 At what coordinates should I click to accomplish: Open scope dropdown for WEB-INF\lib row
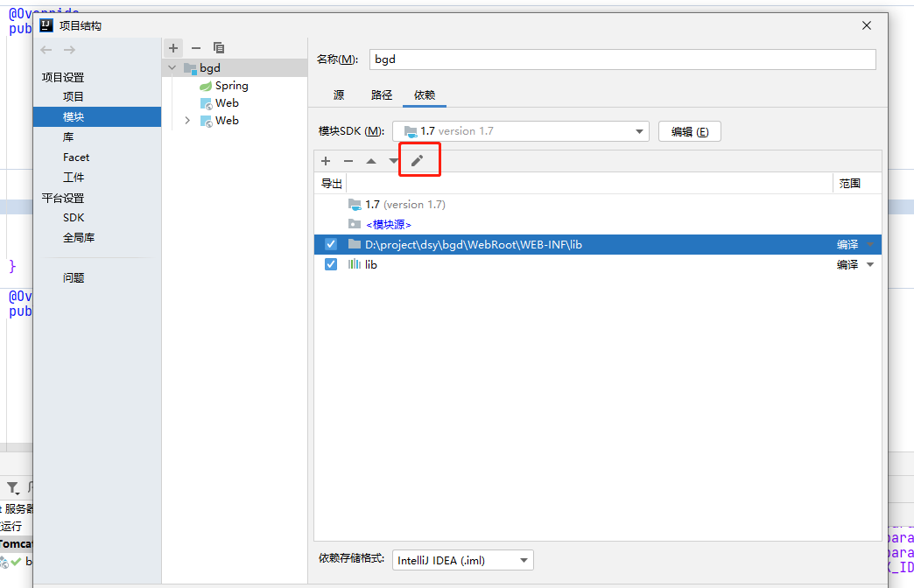[870, 244]
